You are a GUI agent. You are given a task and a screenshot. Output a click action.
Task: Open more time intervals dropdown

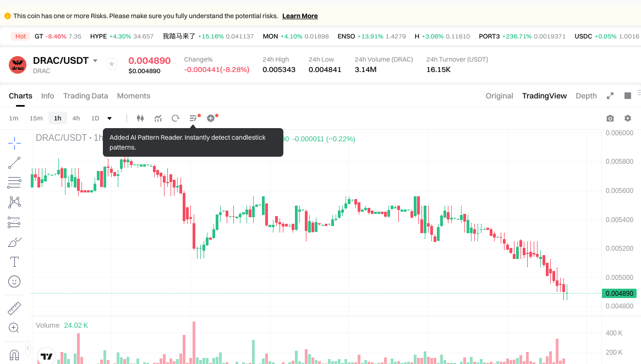click(x=109, y=118)
